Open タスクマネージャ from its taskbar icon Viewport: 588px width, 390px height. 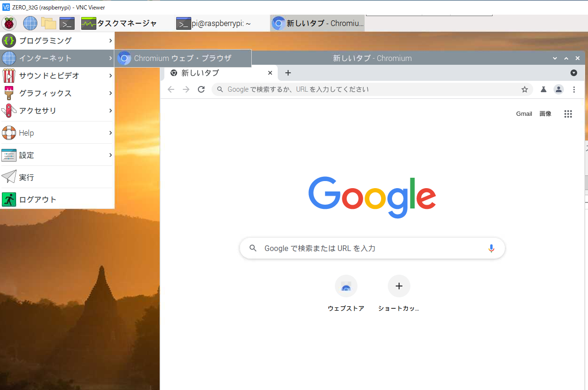click(88, 23)
